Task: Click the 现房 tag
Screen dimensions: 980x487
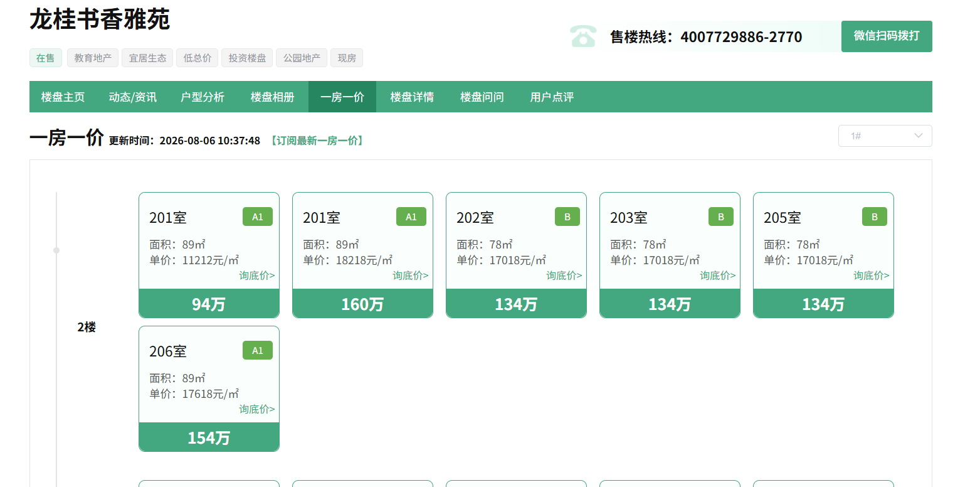Action: 347,58
